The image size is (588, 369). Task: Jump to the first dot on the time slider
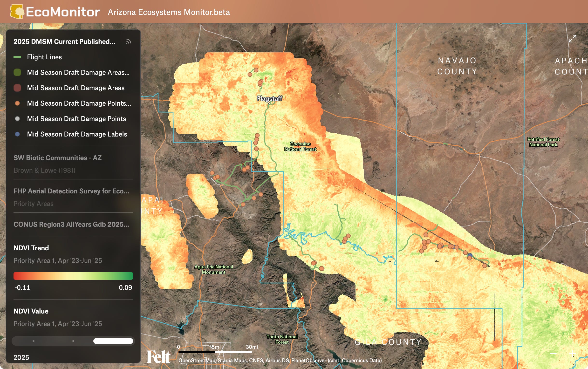pyautogui.click(x=34, y=341)
